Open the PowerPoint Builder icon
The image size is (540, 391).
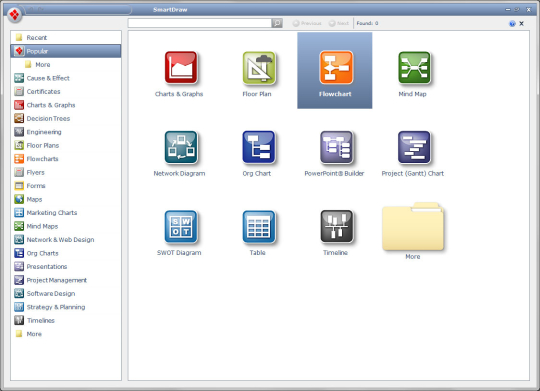tap(336, 147)
